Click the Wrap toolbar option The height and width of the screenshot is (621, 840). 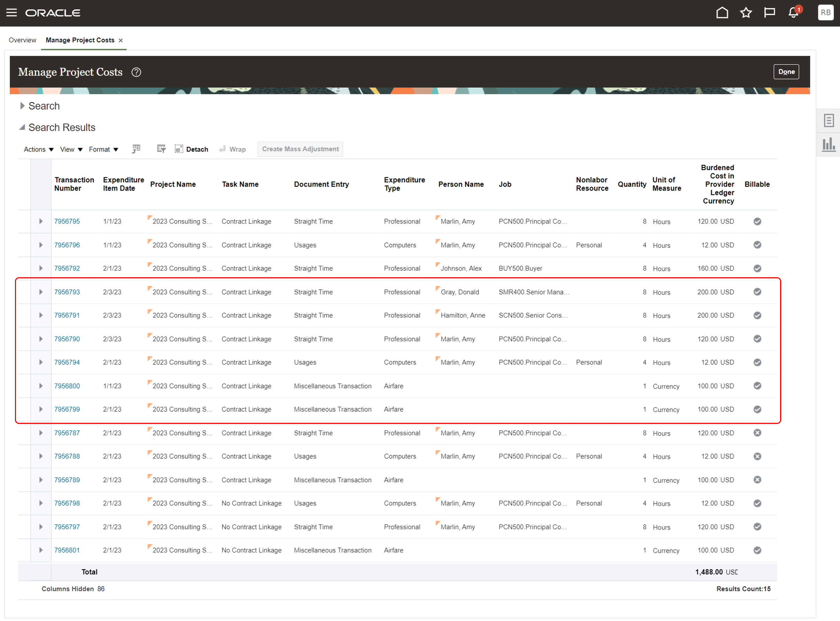[232, 149]
